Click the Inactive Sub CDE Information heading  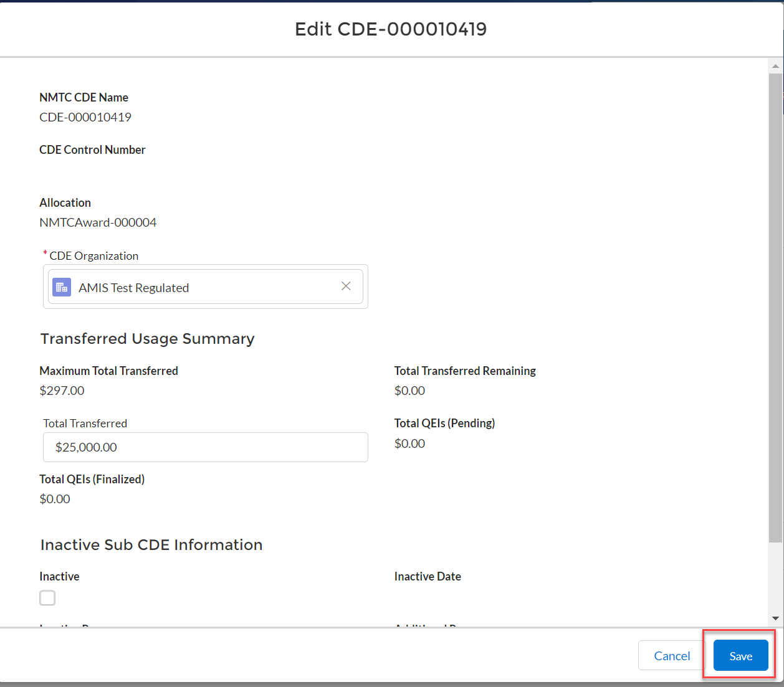(x=151, y=545)
